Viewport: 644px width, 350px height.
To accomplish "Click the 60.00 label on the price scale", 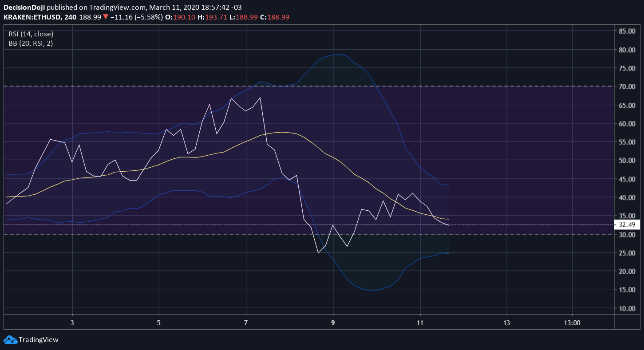I will tap(626, 123).
